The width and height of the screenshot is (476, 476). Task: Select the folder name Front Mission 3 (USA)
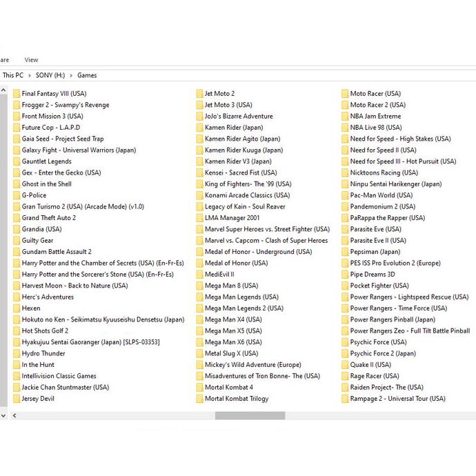(x=52, y=117)
